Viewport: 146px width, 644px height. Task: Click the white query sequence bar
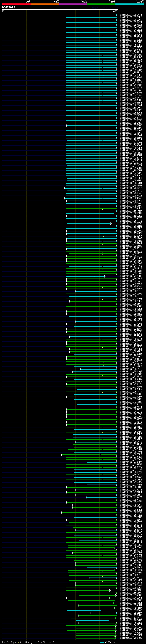(x=60, y=9)
